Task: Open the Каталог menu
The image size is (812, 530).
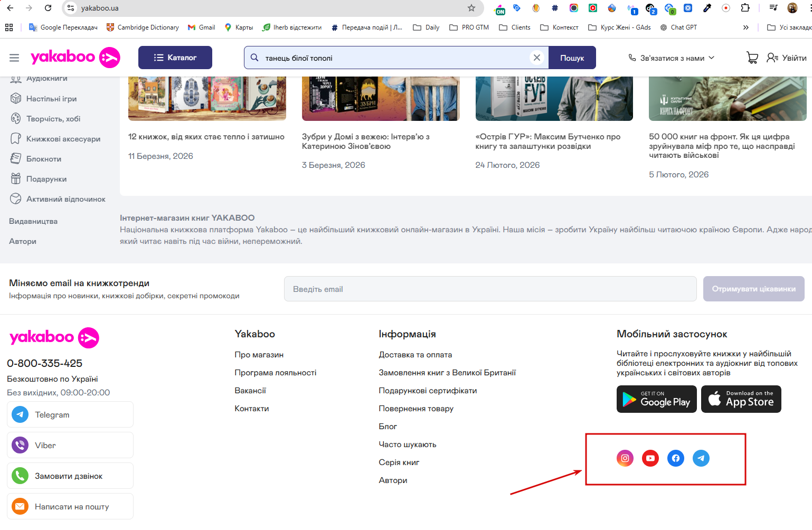Action: click(x=175, y=58)
